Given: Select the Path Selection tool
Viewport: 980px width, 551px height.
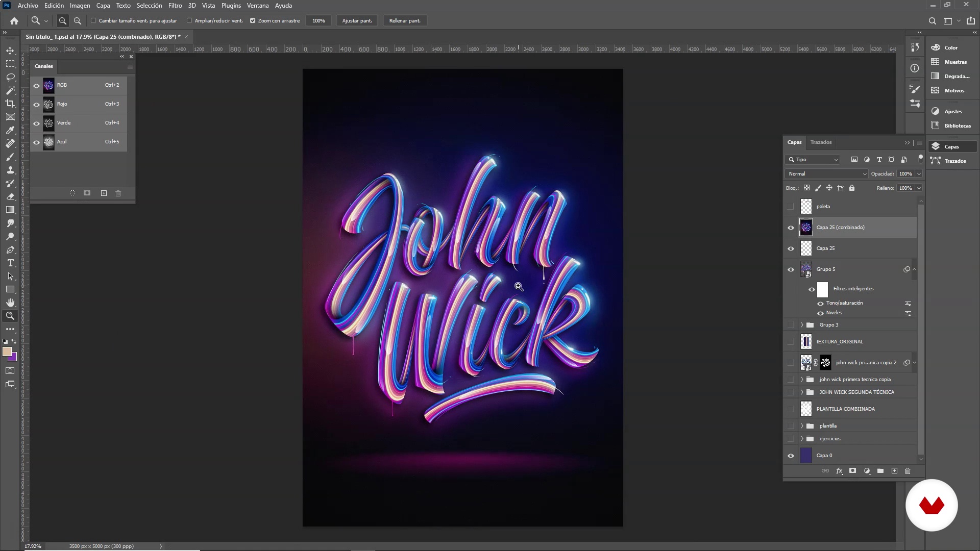Looking at the screenshot, I should (x=10, y=276).
